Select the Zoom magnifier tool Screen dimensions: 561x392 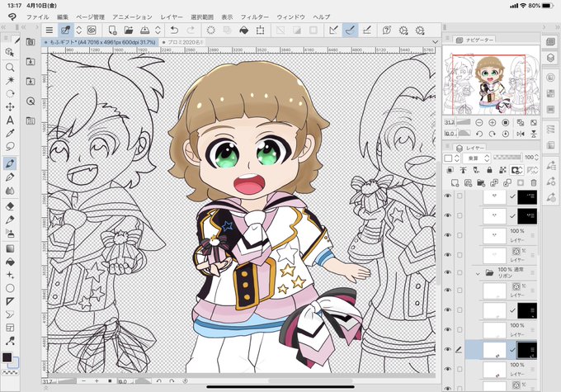click(x=10, y=67)
